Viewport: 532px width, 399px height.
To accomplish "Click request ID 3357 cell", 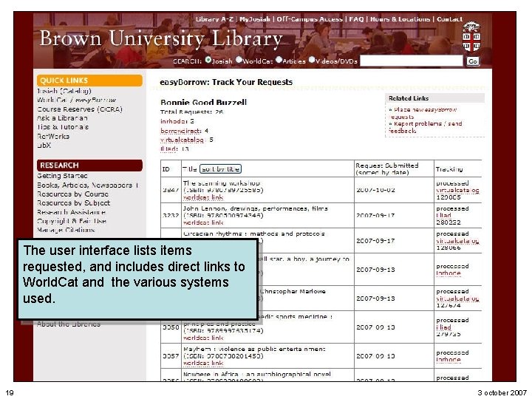I will (171, 356).
